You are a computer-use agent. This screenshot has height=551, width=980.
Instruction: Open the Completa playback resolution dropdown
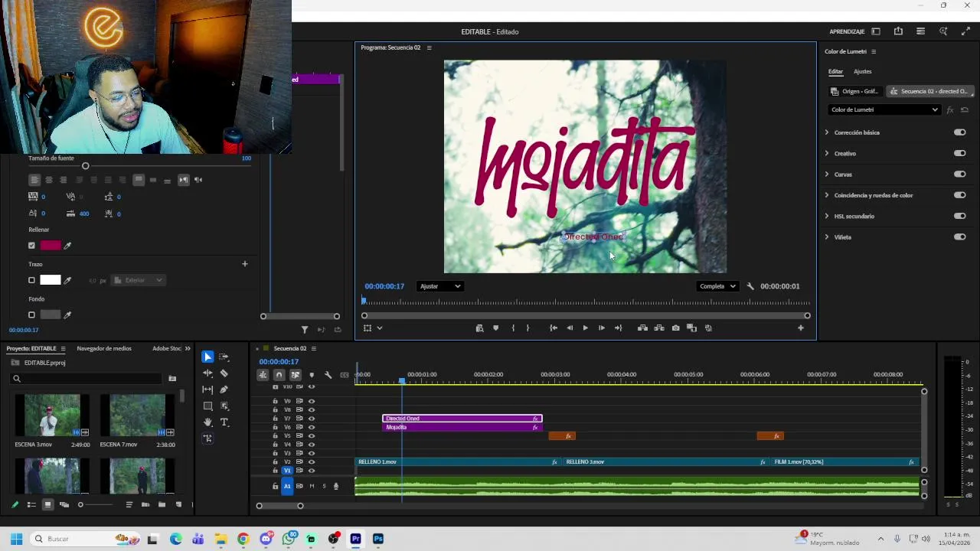click(717, 286)
